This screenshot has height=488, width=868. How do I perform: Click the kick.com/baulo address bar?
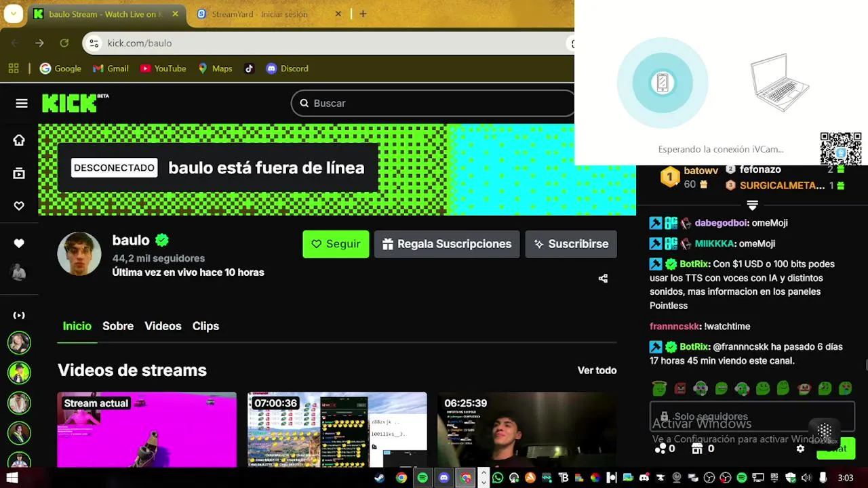tap(329, 43)
